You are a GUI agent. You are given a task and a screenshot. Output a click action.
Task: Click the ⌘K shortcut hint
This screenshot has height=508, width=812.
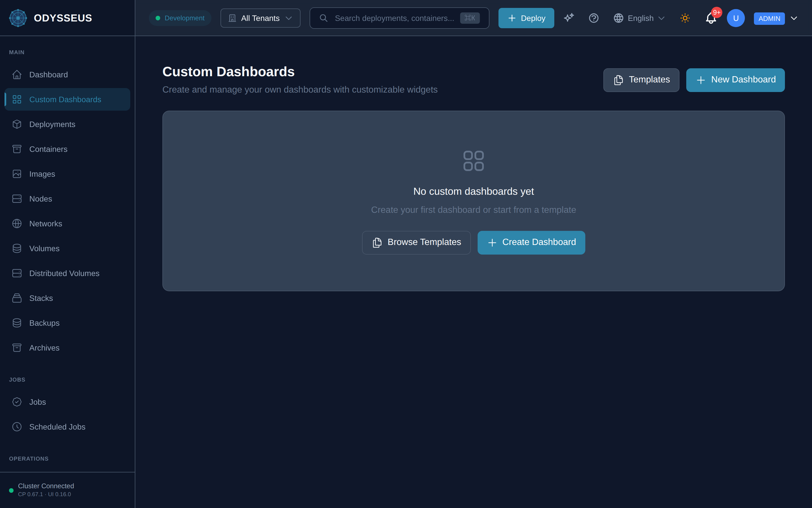tap(470, 18)
